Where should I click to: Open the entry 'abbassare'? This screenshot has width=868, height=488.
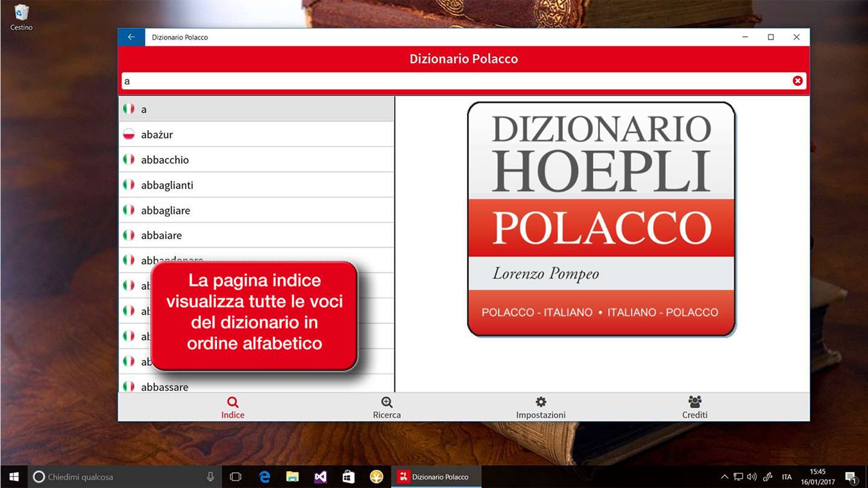click(256, 385)
